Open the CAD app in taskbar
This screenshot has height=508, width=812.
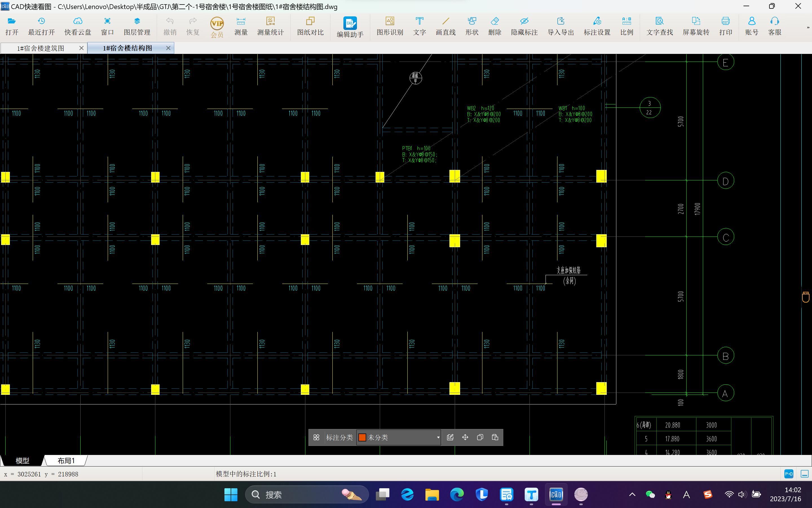pyautogui.click(x=556, y=494)
